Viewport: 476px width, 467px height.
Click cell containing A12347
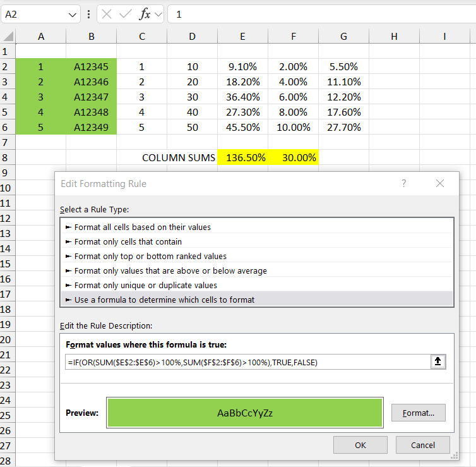coord(92,97)
